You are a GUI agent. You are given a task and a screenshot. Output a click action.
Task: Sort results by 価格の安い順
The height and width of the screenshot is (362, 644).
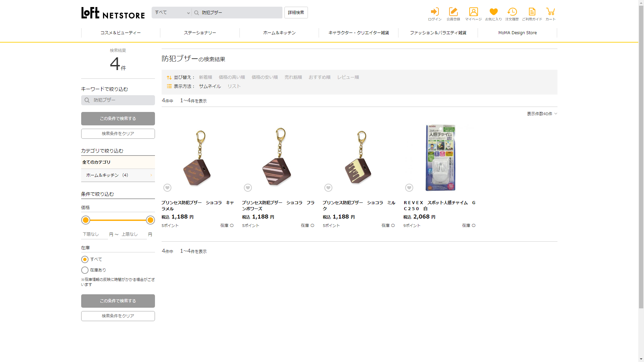265,77
